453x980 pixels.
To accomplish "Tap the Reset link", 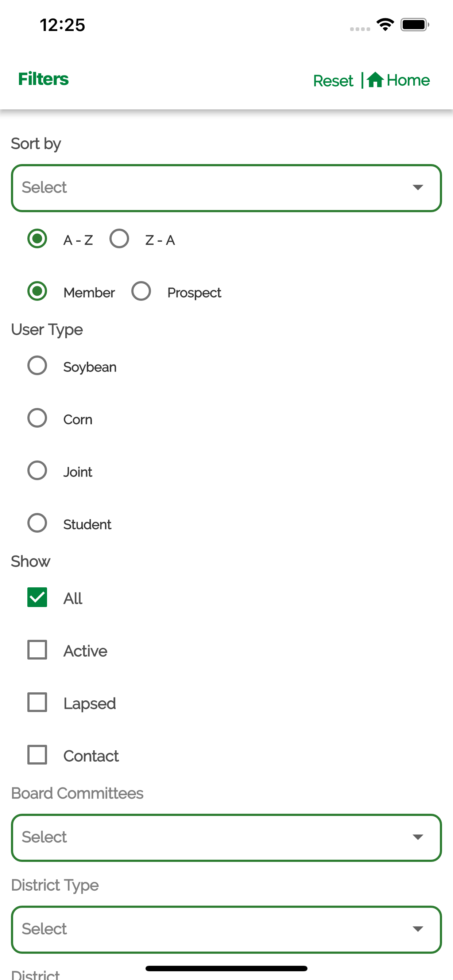I will click(x=333, y=81).
